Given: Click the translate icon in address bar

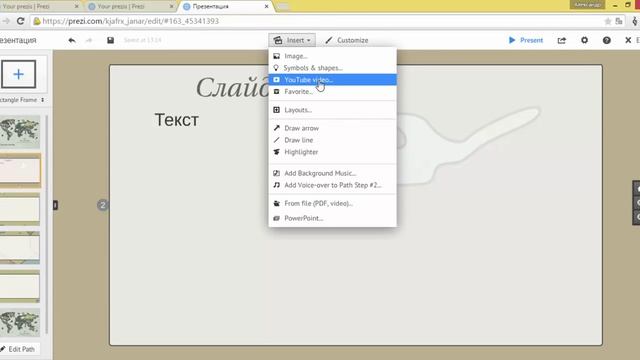Looking at the screenshot, I should click(x=619, y=21).
